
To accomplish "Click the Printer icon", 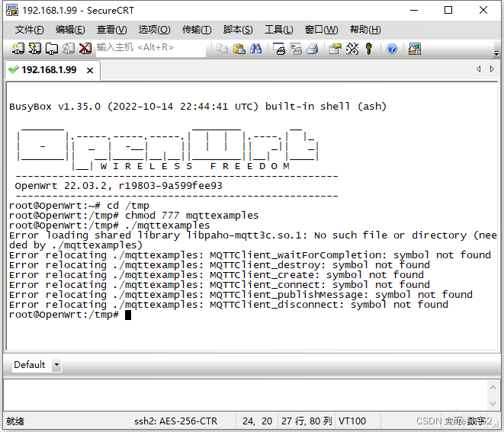I will tap(313, 49).
